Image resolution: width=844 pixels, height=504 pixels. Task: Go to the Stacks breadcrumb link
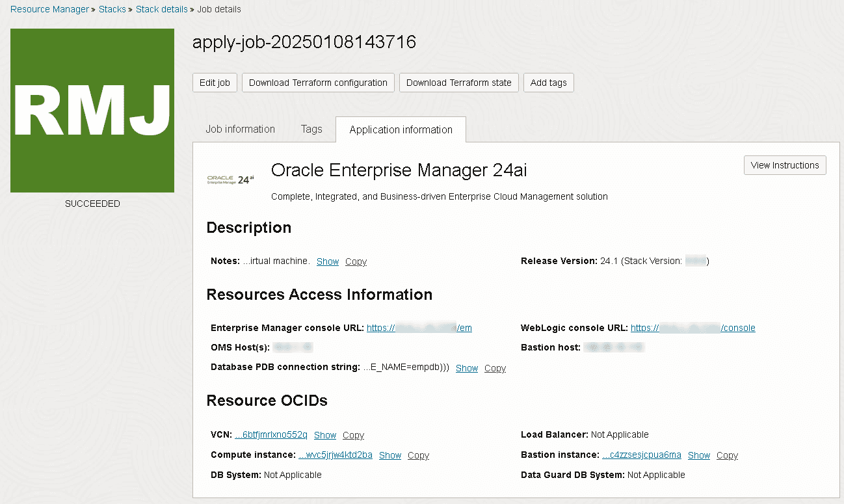[x=112, y=9]
